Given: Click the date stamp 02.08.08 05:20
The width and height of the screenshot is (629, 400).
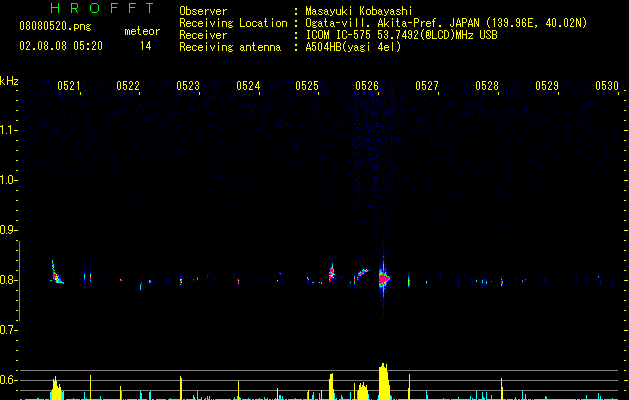Looking at the screenshot, I should (61, 46).
